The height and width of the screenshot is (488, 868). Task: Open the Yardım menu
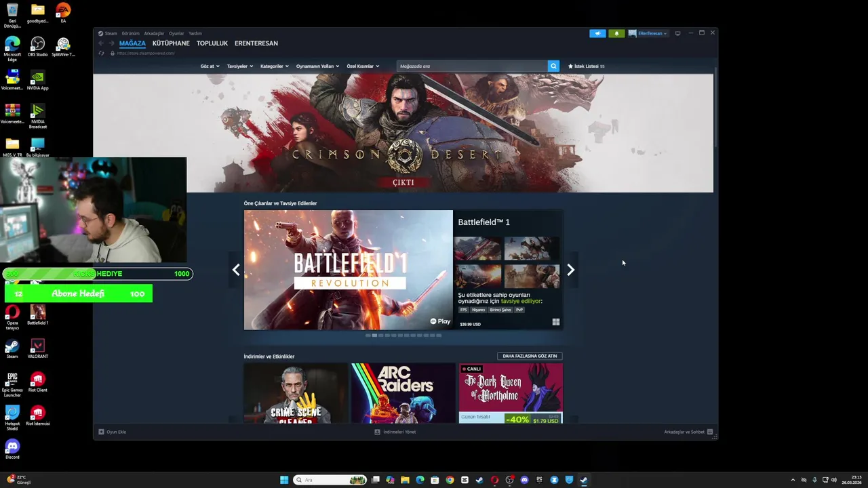[195, 33]
